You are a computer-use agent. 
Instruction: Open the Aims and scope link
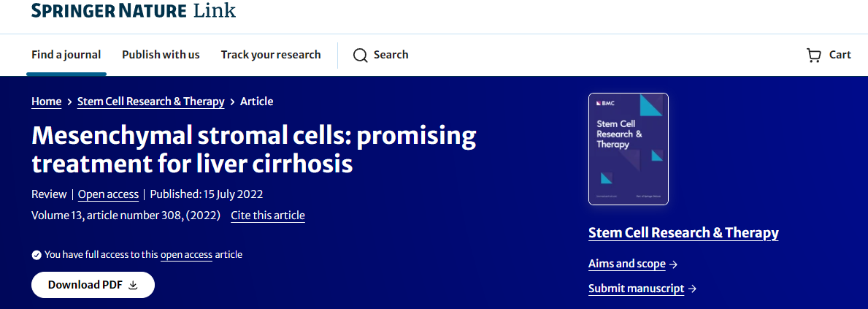pyautogui.click(x=627, y=264)
